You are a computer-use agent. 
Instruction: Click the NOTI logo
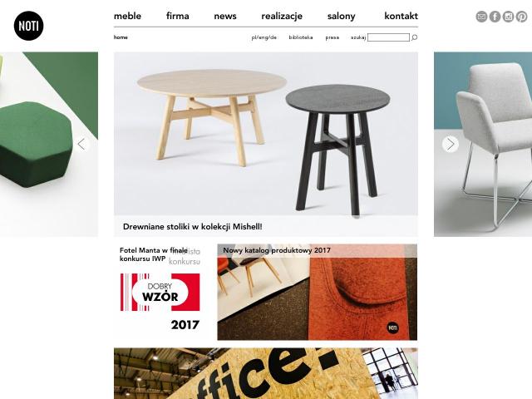click(x=29, y=26)
